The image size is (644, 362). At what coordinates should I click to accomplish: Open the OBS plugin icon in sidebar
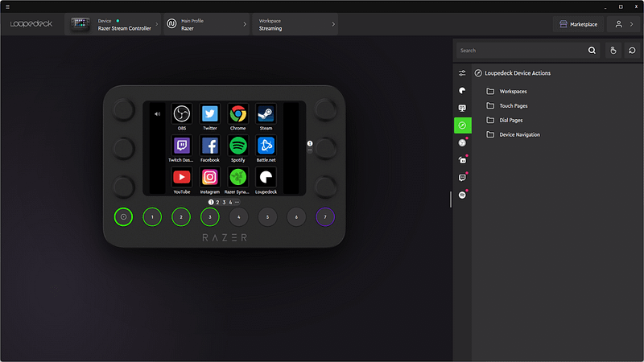click(x=462, y=143)
